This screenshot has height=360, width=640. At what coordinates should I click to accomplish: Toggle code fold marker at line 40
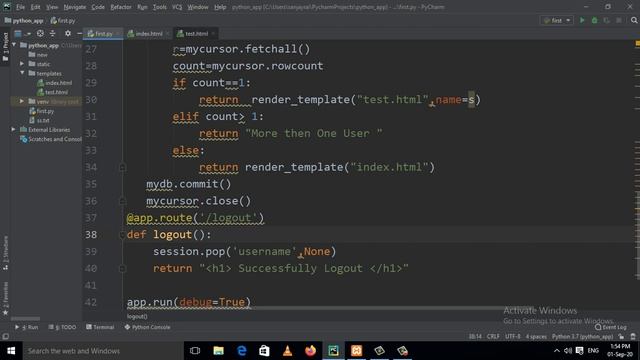pos(122,269)
